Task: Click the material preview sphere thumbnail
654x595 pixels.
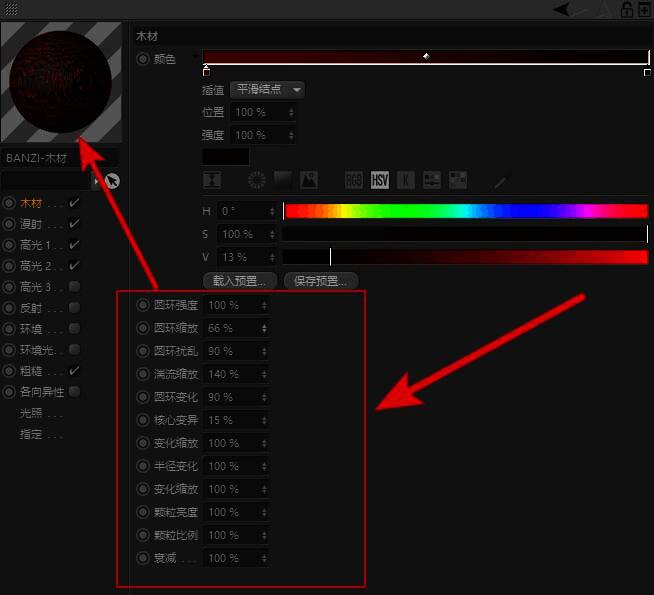Action: pyautogui.click(x=61, y=82)
